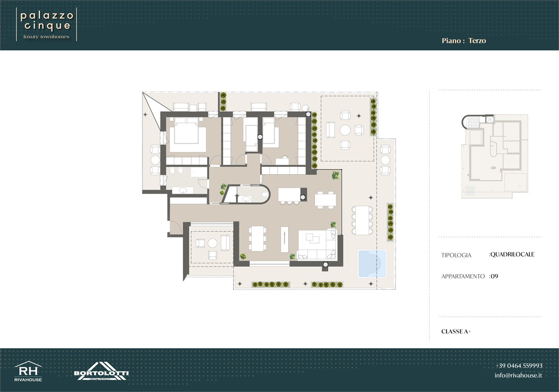Click the info@rivahouse.it email address

[x=518, y=375]
